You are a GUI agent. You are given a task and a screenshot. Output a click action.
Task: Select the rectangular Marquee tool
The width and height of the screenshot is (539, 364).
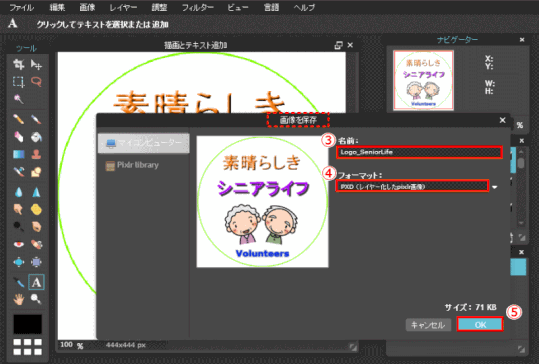click(19, 82)
